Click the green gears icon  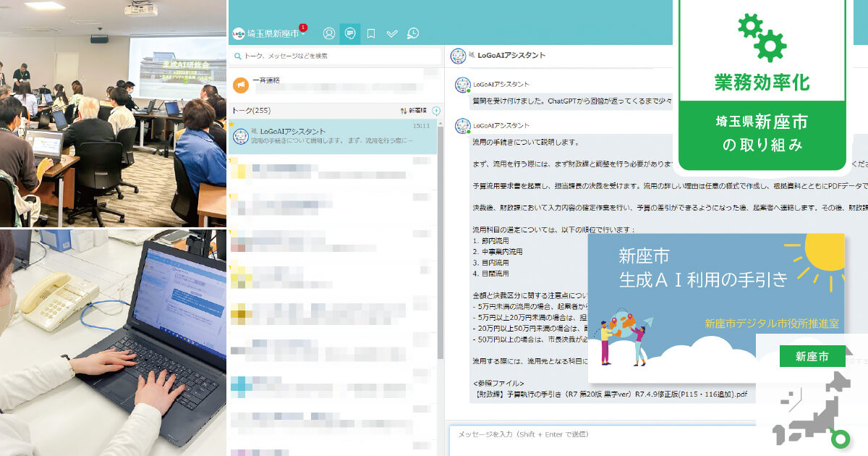click(762, 37)
